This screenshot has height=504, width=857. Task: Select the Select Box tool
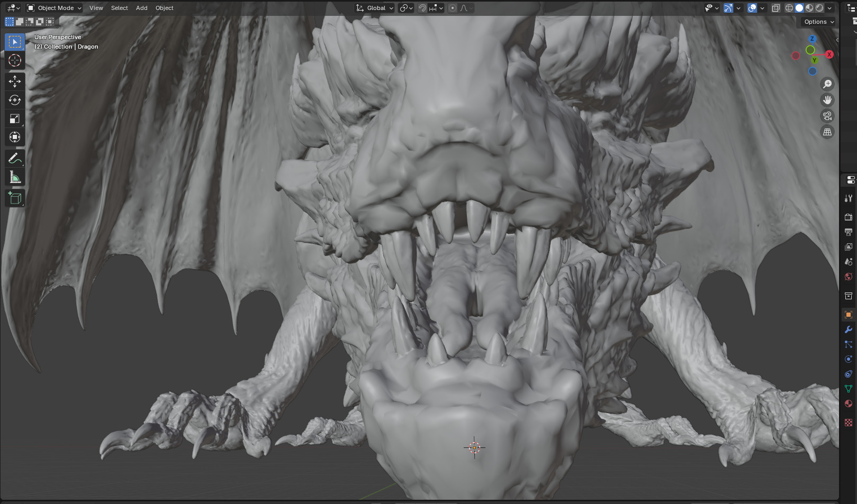[15, 42]
